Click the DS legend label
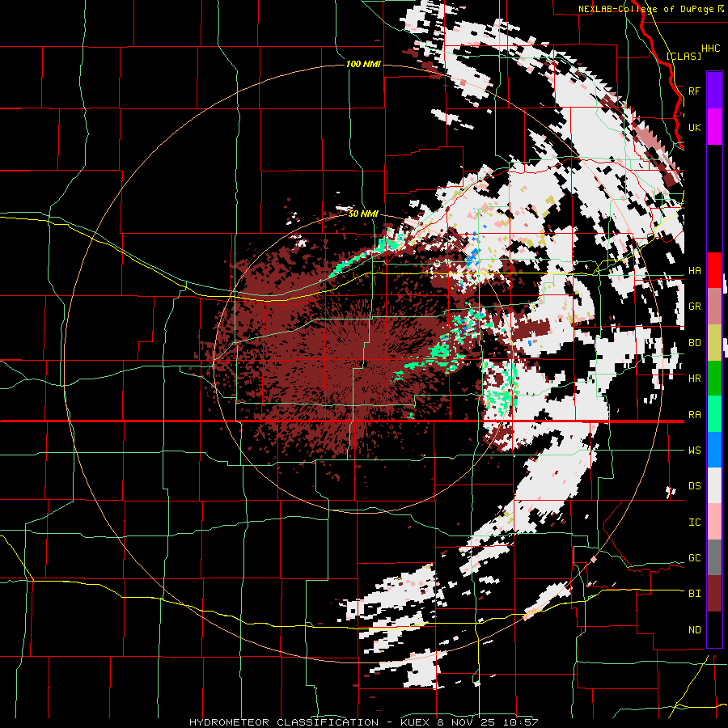The height and width of the screenshot is (728, 728). pyautogui.click(x=695, y=486)
